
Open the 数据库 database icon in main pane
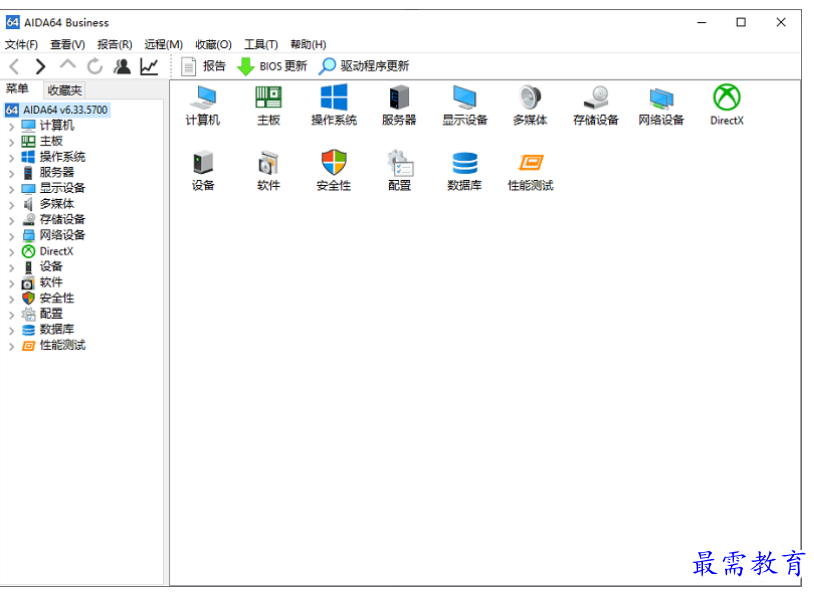[465, 171]
